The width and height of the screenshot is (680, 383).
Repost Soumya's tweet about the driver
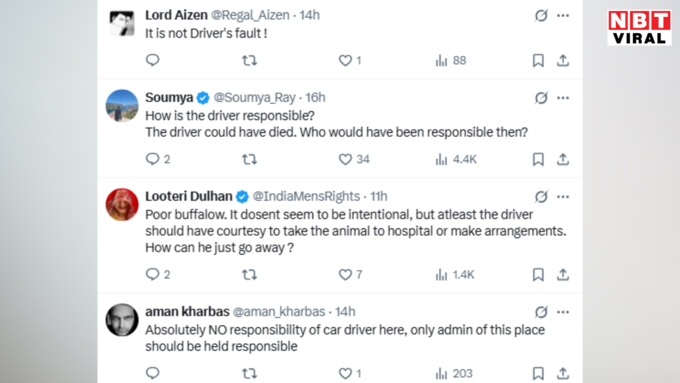click(249, 159)
